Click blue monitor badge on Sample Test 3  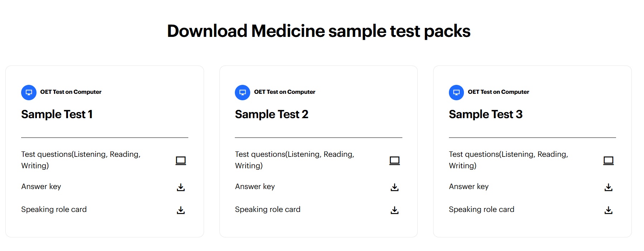tap(456, 92)
